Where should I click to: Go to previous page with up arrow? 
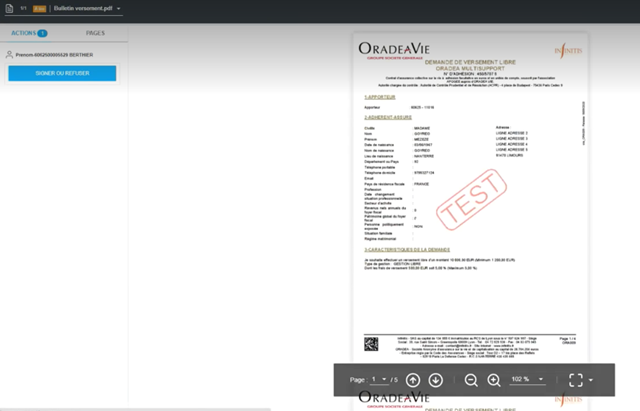click(x=414, y=380)
